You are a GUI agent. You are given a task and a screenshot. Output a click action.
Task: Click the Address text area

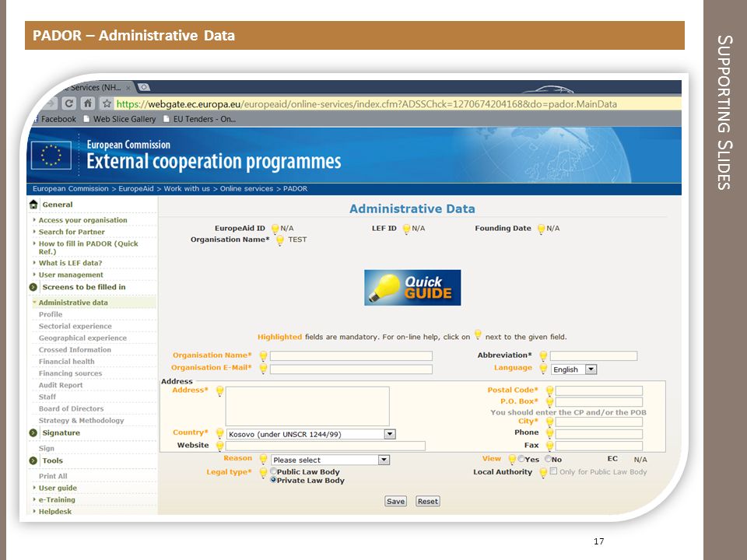point(307,406)
